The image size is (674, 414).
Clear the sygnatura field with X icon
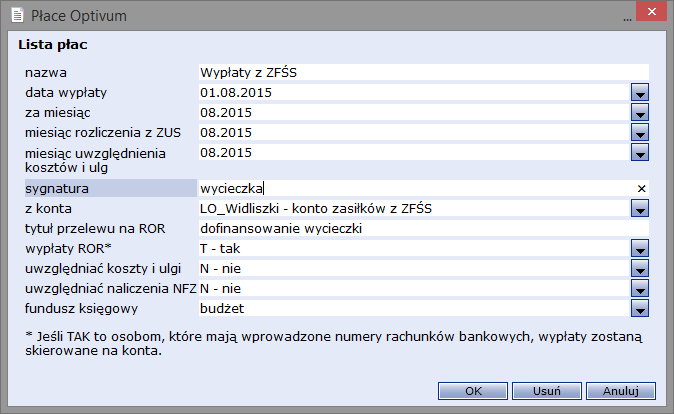[x=641, y=189]
